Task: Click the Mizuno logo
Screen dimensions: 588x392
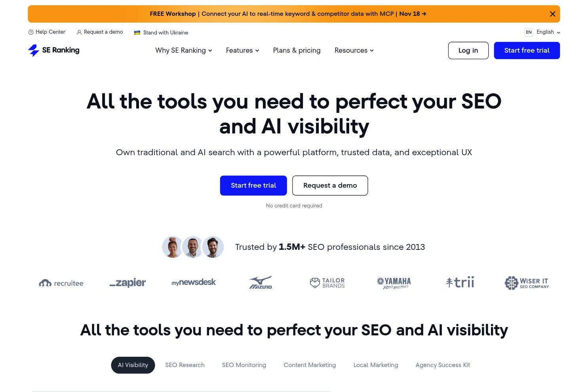Action: click(x=261, y=283)
